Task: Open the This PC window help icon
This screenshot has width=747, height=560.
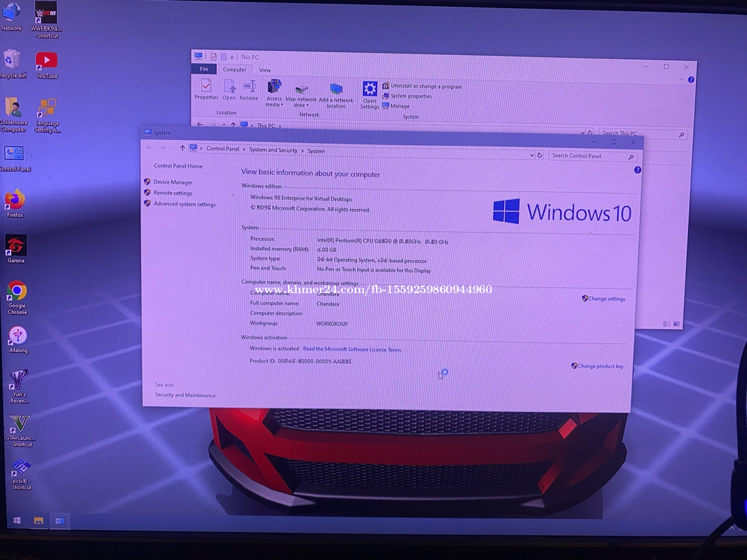Action: [692, 80]
